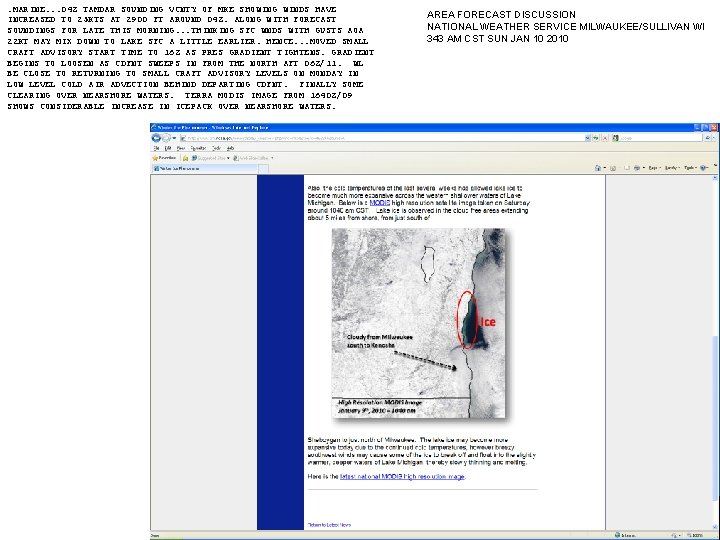
Task: Open the Tools command bar menu
Action: click(x=690, y=168)
